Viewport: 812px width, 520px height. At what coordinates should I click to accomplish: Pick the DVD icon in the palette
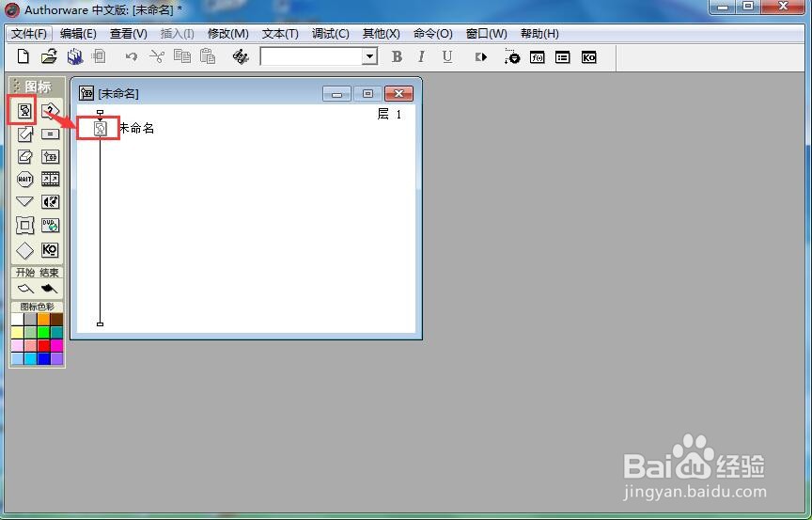50,226
